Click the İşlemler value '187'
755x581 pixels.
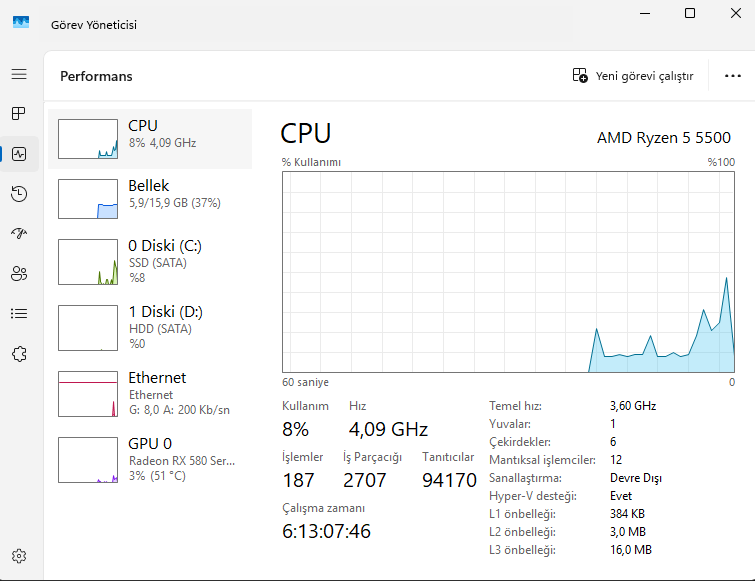[299, 480]
